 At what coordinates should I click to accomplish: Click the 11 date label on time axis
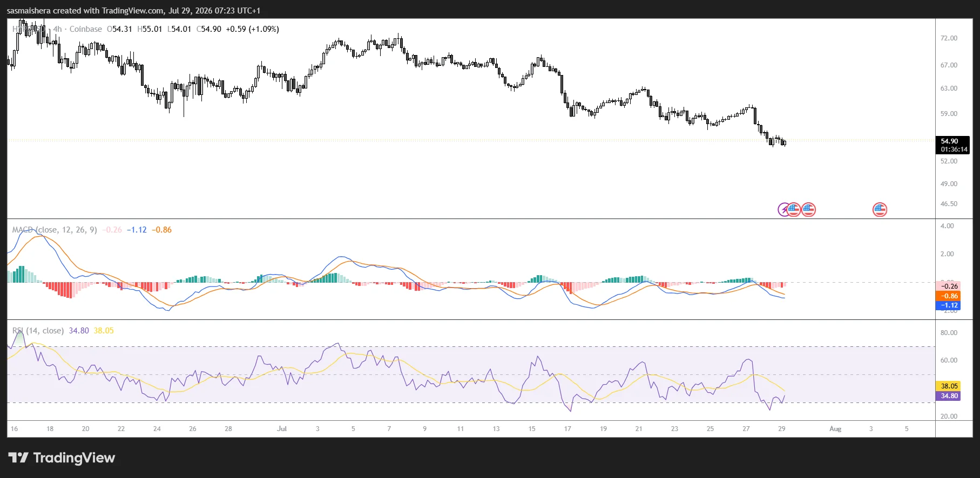pos(461,429)
